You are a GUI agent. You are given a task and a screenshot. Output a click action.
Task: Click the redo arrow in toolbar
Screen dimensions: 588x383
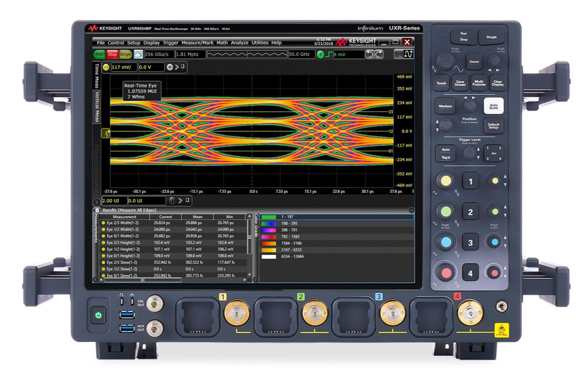point(379,55)
